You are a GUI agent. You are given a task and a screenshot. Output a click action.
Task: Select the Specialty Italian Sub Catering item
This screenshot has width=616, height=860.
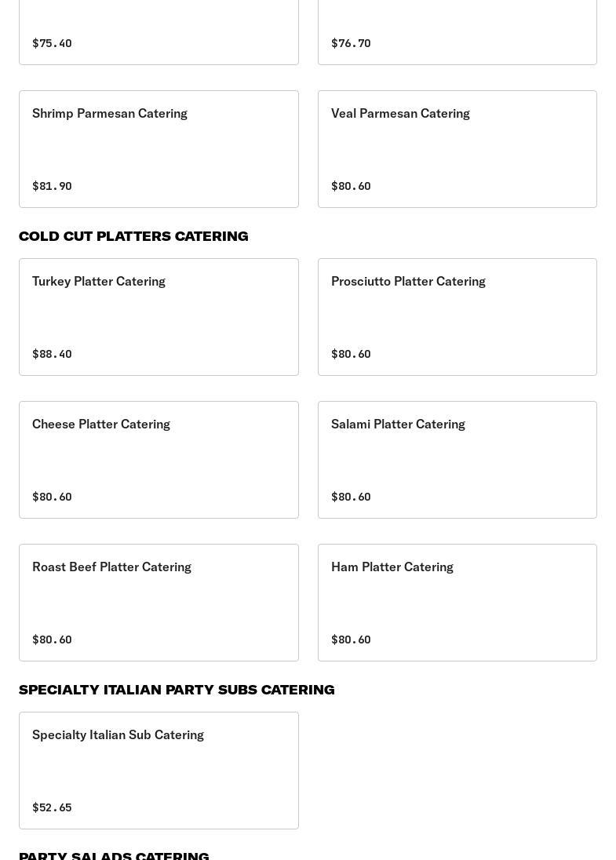click(159, 771)
